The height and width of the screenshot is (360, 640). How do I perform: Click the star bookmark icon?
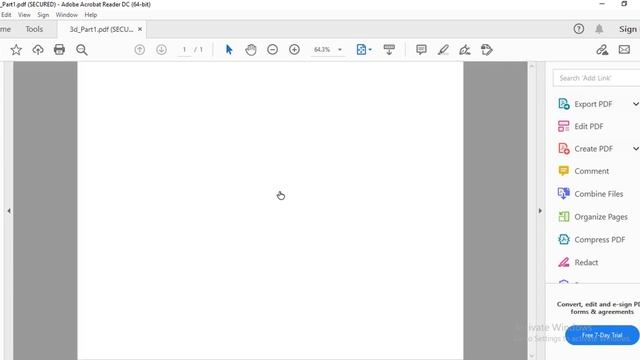click(16, 50)
